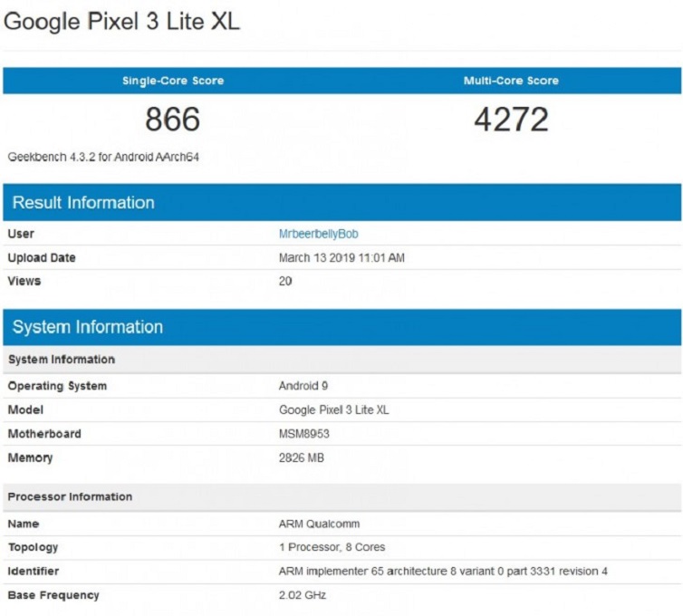Click the MSM8953 motherboard value
This screenshot has height=616, width=683.
[x=304, y=434]
